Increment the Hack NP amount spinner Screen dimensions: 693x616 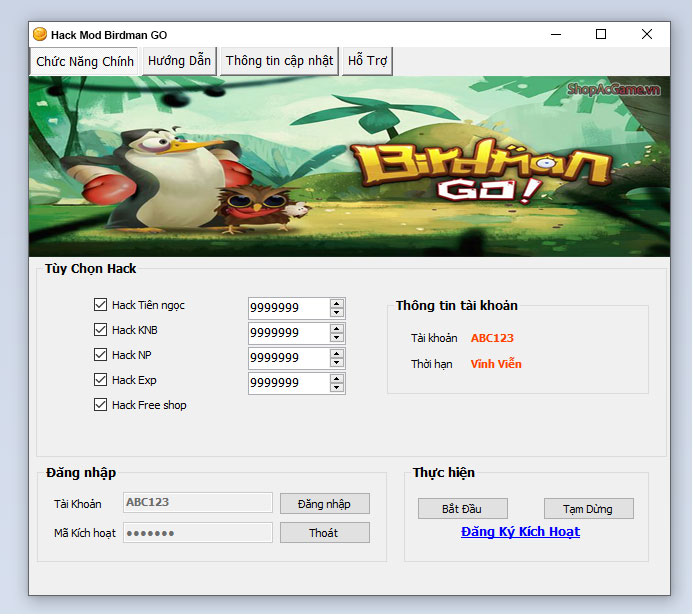[336, 354]
